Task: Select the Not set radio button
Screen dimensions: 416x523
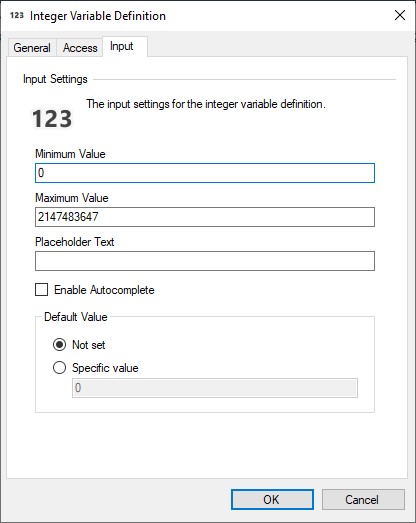Action: pyautogui.click(x=59, y=345)
